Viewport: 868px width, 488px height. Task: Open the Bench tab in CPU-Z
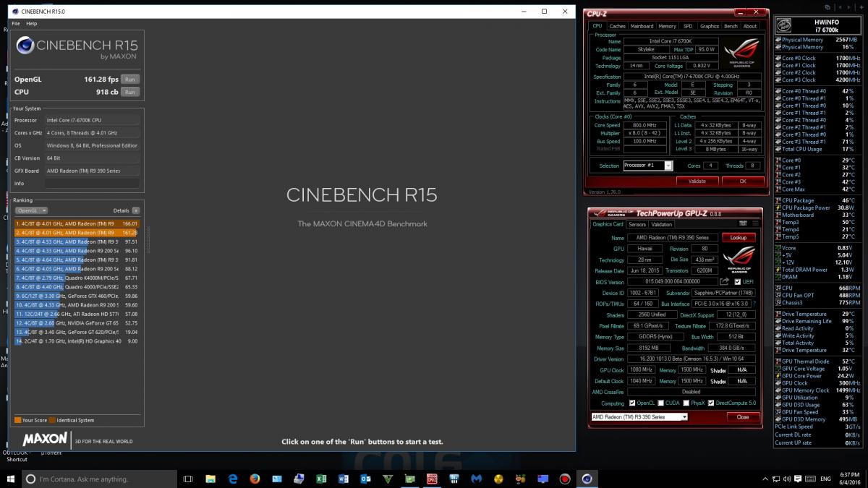click(731, 26)
